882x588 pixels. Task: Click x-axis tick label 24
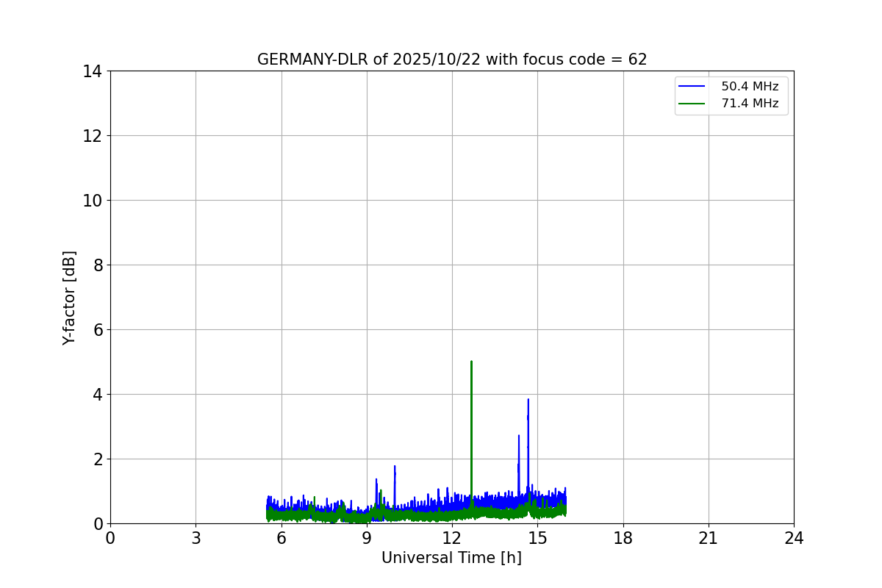point(794,539)
